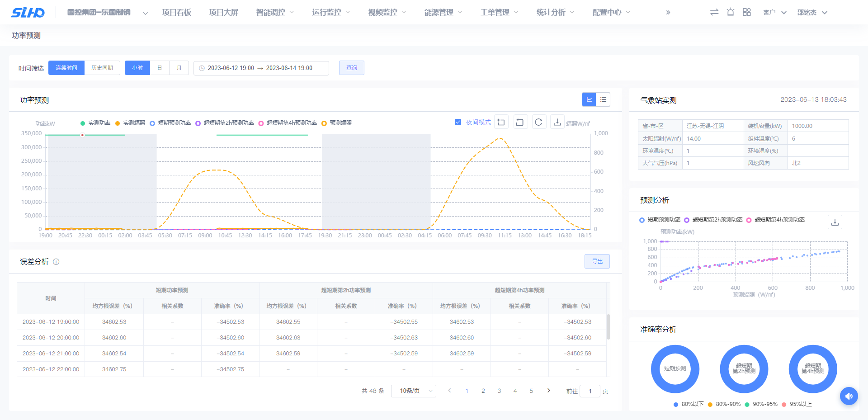Go to next page of error table
Viewport: 868px width, 420px height.
(x=549, y=391)
